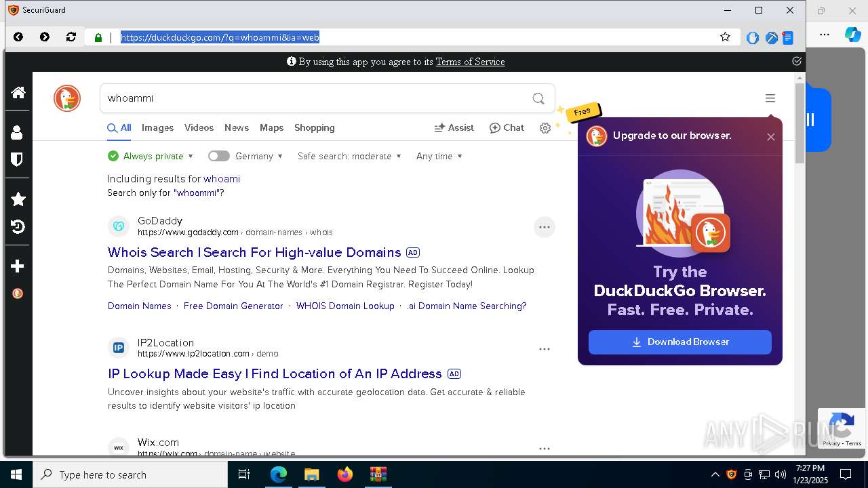Switch to the Shopping tab
Viewport: 868px width, 488px height.
(314, 127)
